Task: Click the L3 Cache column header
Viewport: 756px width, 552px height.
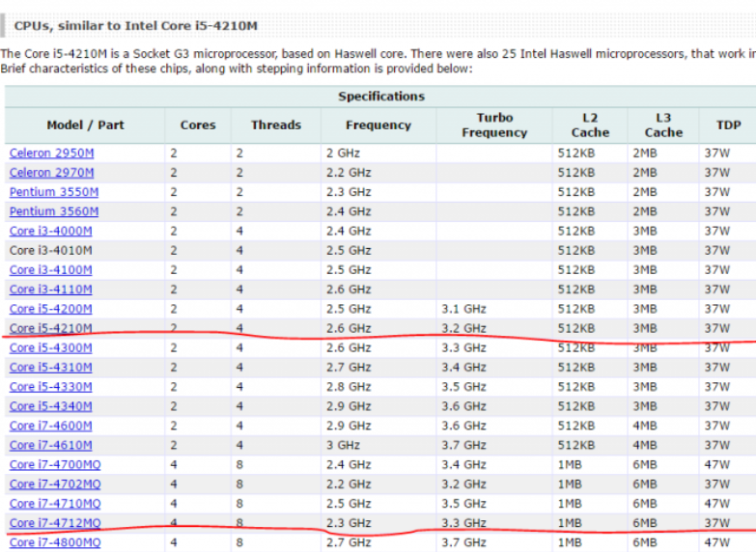Action: tap(663, 125)
